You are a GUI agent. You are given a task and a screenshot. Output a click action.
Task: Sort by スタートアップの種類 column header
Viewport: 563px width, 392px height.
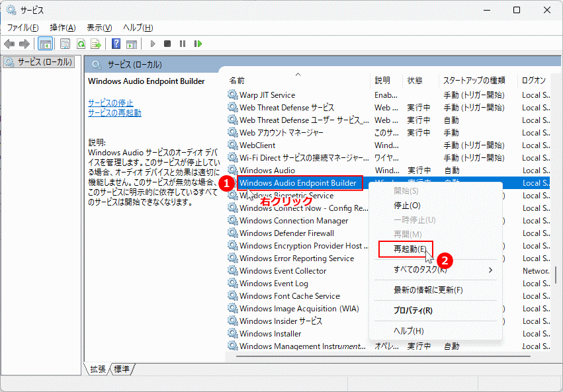(478, 81)
